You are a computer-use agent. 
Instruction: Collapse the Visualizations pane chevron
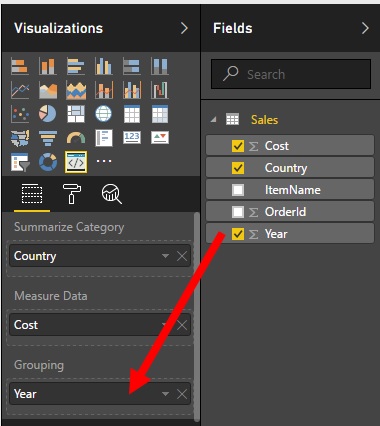coord(184,28)
